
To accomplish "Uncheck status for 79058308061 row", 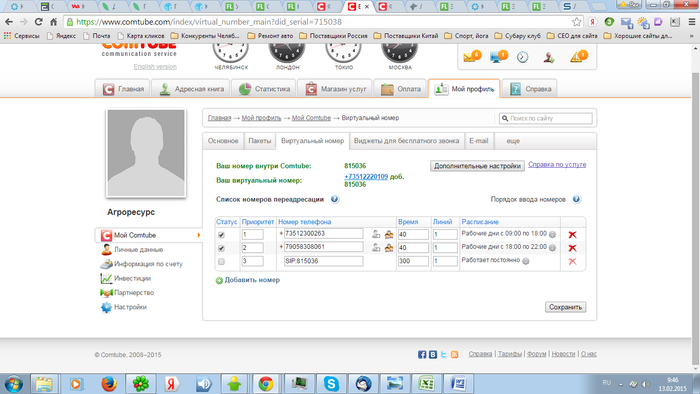I will pos(221,248).
